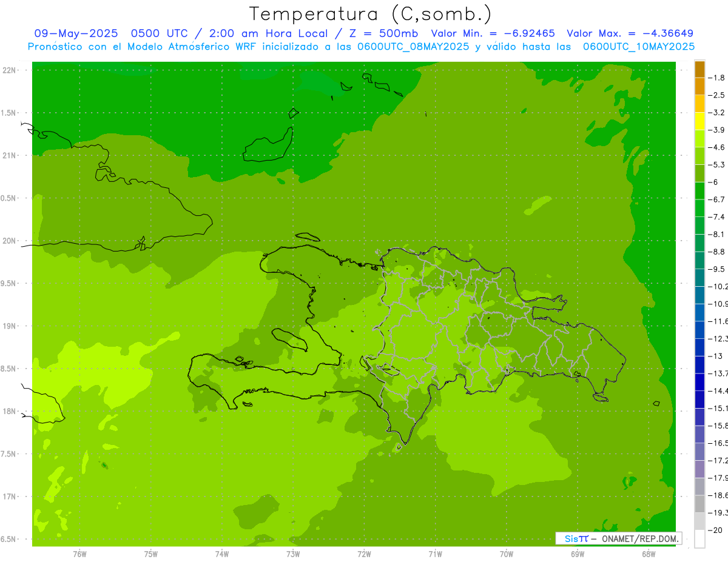Image resolution: width=728 pixels, height=562 pixels.
Task: Click the '68W' longitude label
Action: [x=649, y=554]
